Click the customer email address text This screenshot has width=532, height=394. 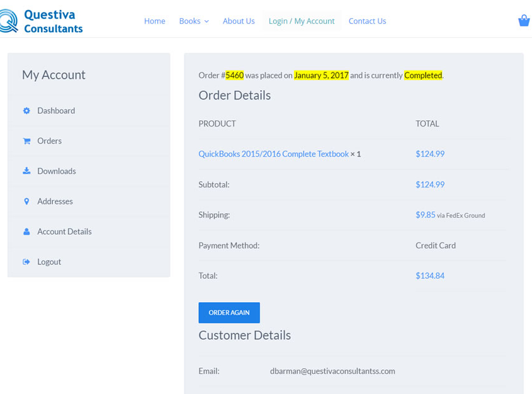tap(332, 371)
